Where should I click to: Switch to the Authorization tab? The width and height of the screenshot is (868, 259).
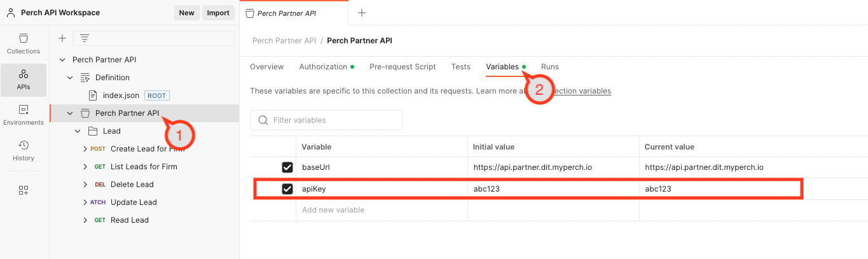click(326, 67)
